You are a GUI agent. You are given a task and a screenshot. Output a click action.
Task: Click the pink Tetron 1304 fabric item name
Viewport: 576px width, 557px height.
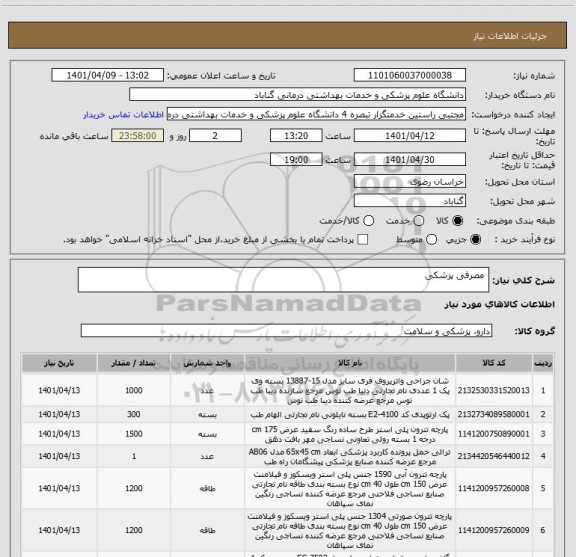pyautogui.click(x=350, y=530)
